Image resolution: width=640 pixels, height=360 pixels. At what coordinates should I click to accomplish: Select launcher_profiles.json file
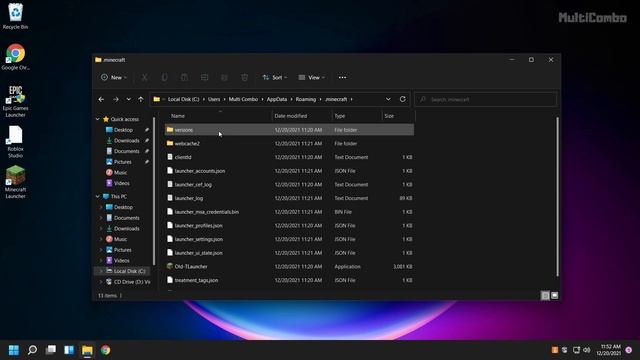point(289,225)
